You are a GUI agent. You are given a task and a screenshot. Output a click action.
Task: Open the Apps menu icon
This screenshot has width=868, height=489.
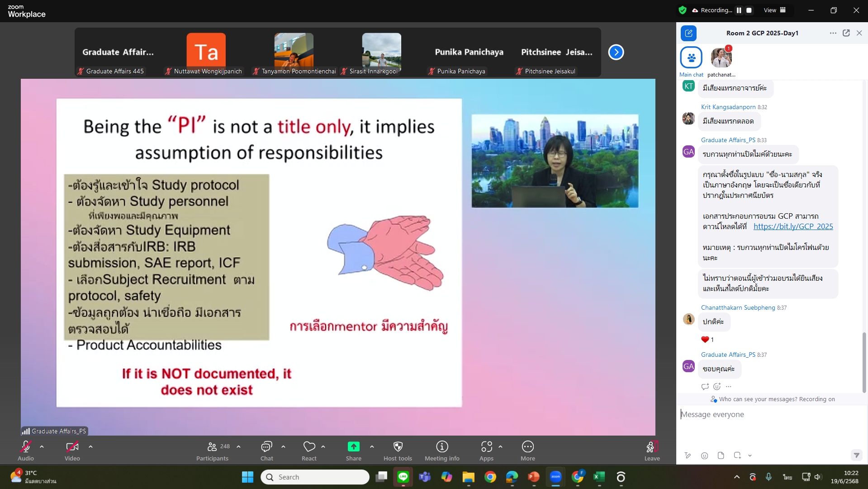pos(486,447)
